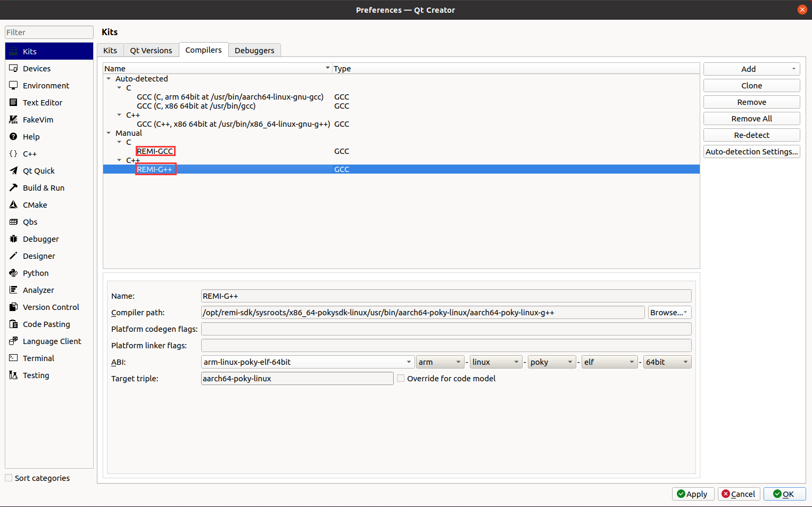Screen dimensions: 812x507
Task: Switch to the Kits tab
Action: pos(110,50)
